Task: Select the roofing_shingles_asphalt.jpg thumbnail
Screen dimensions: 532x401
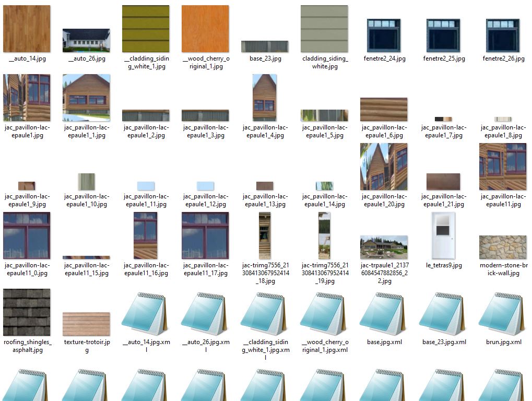Action: [x=27, y=312]
